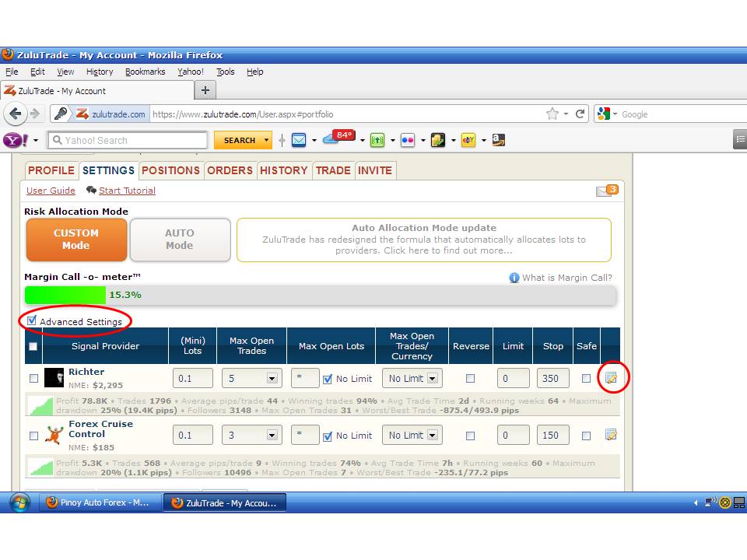Image resolution: width=747 pixels, height=560 pixels.
Task: Click the eBay icon in Yahoo toolbar
Action: (x=468, y=140)
